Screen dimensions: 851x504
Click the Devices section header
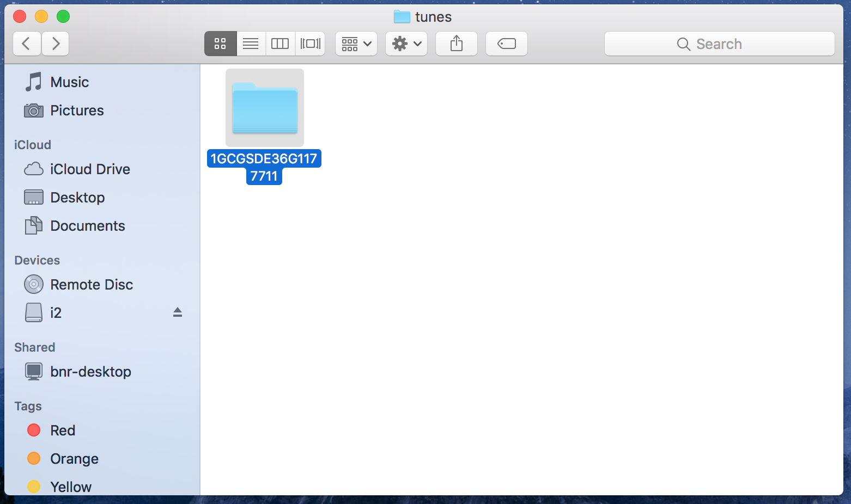point(37,260)
